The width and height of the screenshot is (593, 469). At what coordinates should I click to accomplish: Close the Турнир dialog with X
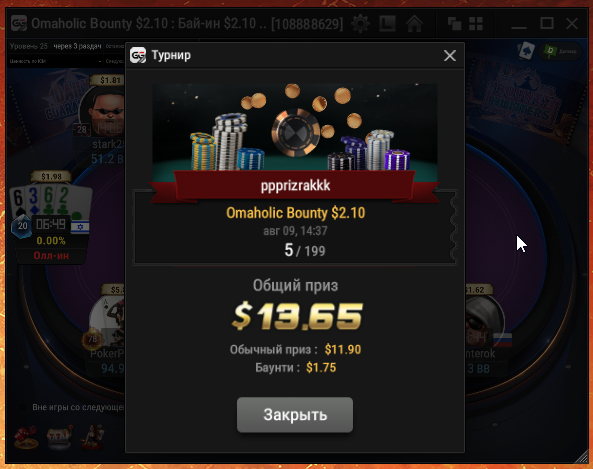click(x=450, y=56)
